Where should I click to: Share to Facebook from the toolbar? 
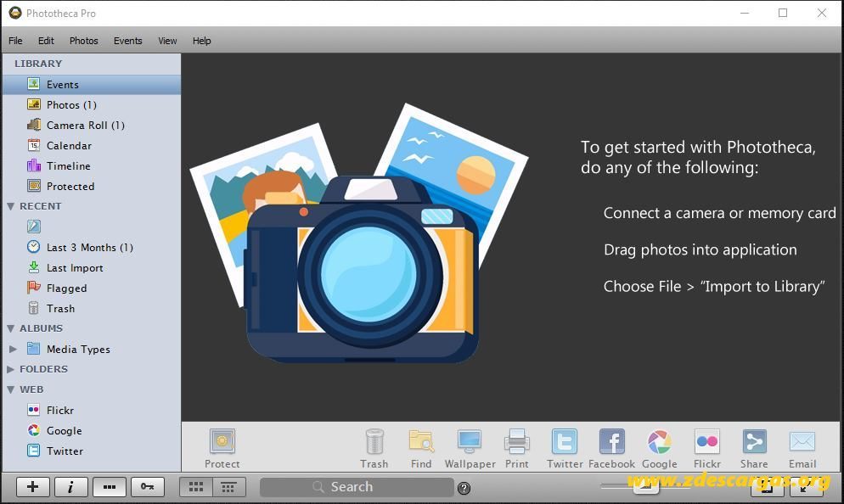(x=612, y=442)
